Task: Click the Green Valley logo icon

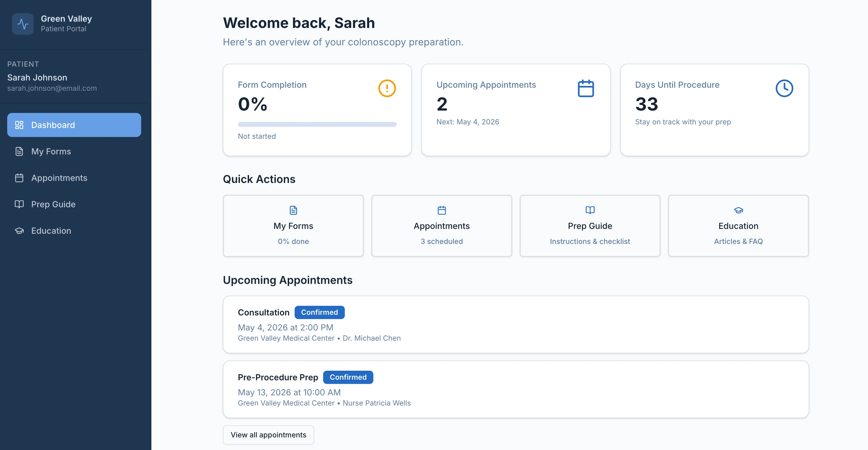Action: pyautogui.click(x=22, y=24)
